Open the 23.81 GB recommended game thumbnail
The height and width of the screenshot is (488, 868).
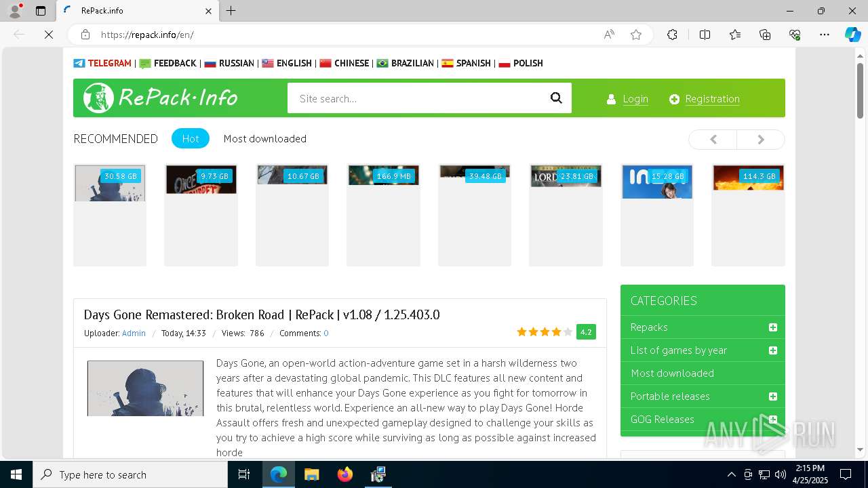point(566,215)
